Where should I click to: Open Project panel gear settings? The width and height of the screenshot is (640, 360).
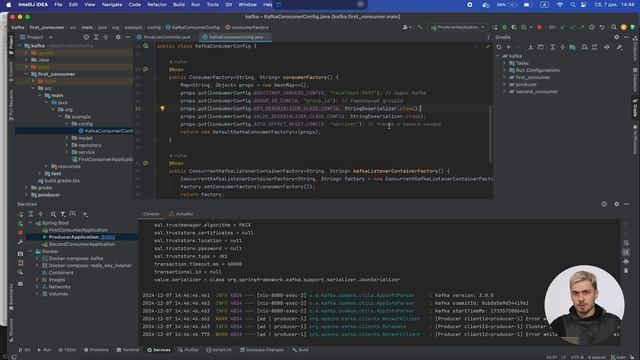click(x=118, y=37)
